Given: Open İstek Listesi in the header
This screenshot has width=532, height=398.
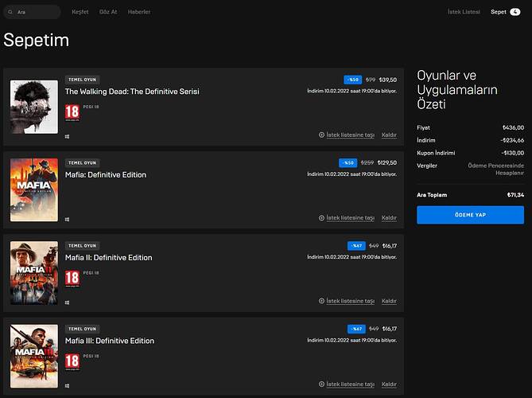Looking at the screenshot, I should coord(464,12).
